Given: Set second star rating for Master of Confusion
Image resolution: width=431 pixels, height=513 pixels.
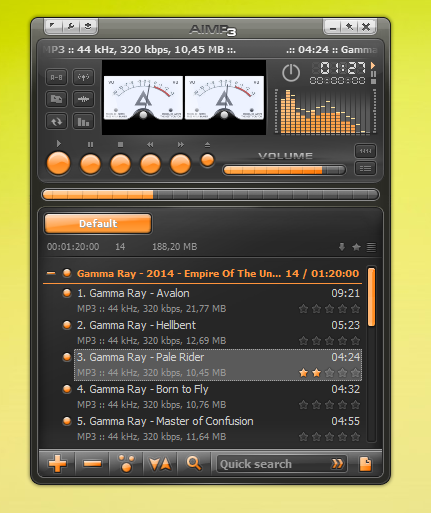Looking at the screenshot, I should point(316,437).
